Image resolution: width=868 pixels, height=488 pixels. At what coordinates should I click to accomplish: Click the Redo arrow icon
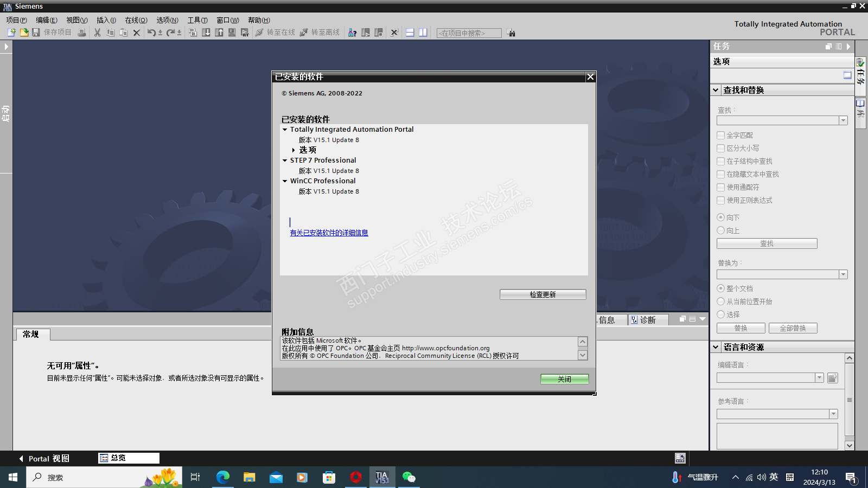click(170, 33)
